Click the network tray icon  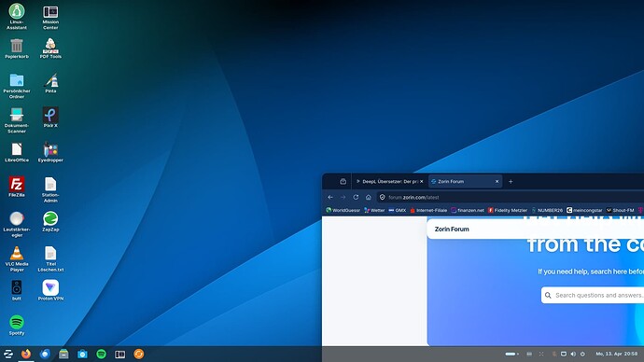click(x=564, y=354)
